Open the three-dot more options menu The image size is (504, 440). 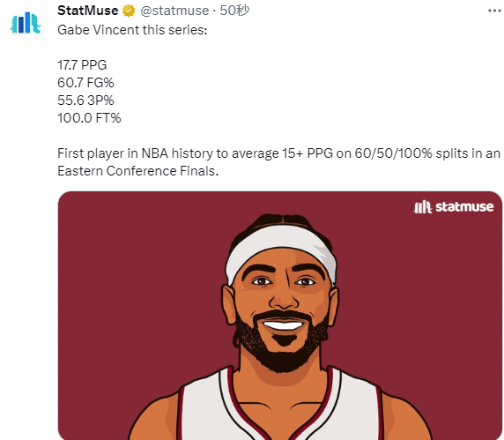point(494,11)
